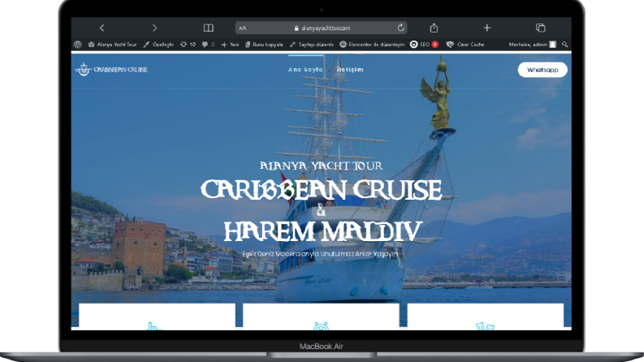Click the Caribbean Cruise site logo
644x362 pixels.
111,69
